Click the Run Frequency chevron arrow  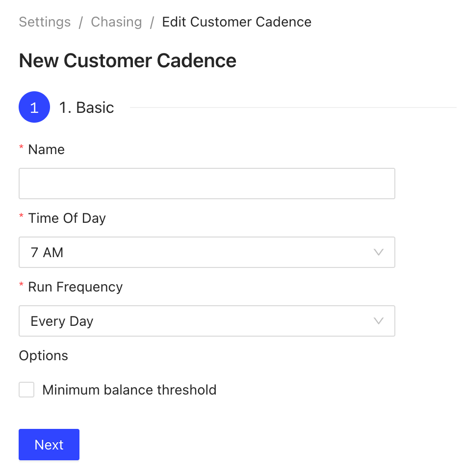coord(378,321)
